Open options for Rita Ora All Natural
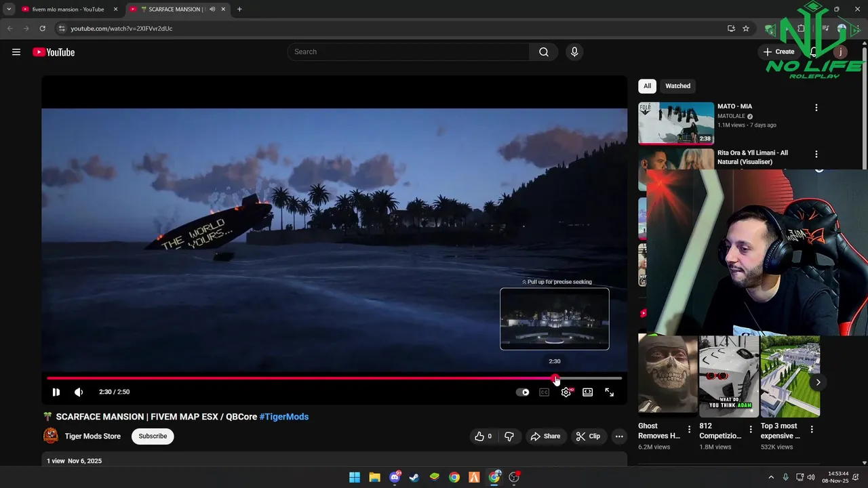 (816, 155)
